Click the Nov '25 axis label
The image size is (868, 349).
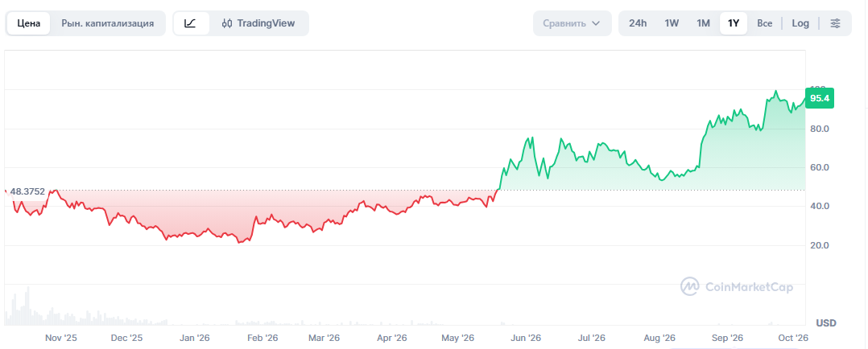61,338
